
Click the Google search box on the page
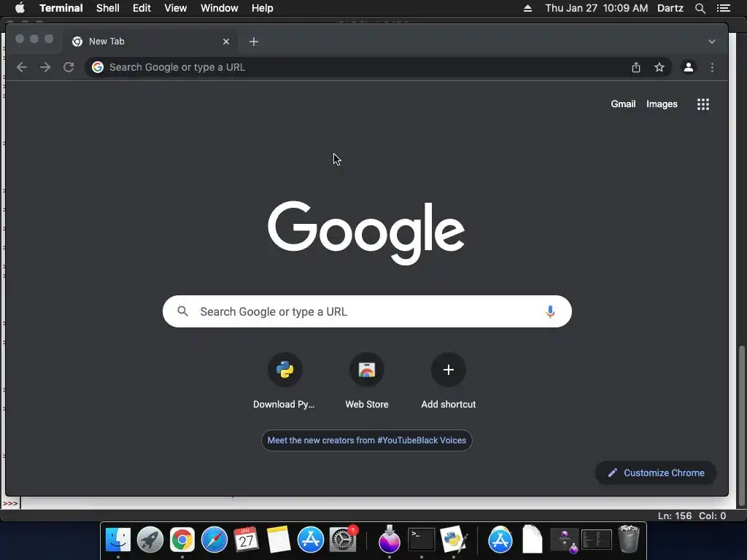tap(367, 311)
